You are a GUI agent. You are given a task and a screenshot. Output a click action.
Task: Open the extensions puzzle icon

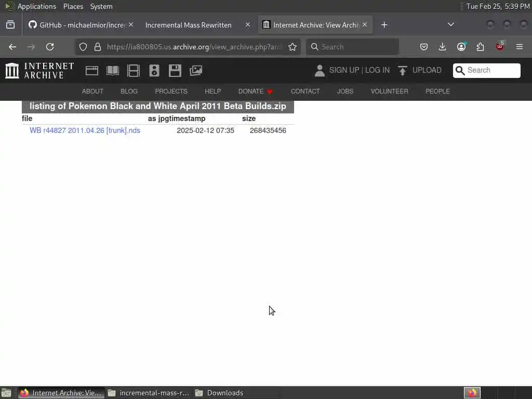(x=481, y=47)
